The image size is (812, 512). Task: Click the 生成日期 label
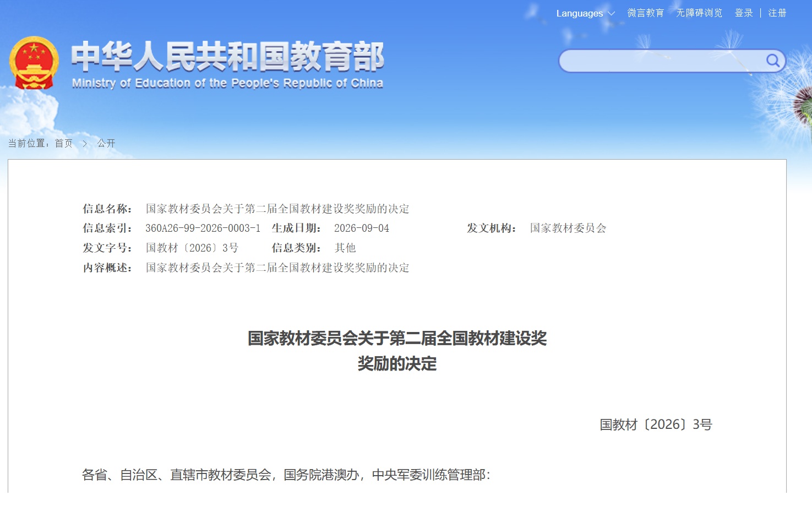point(296,228)
